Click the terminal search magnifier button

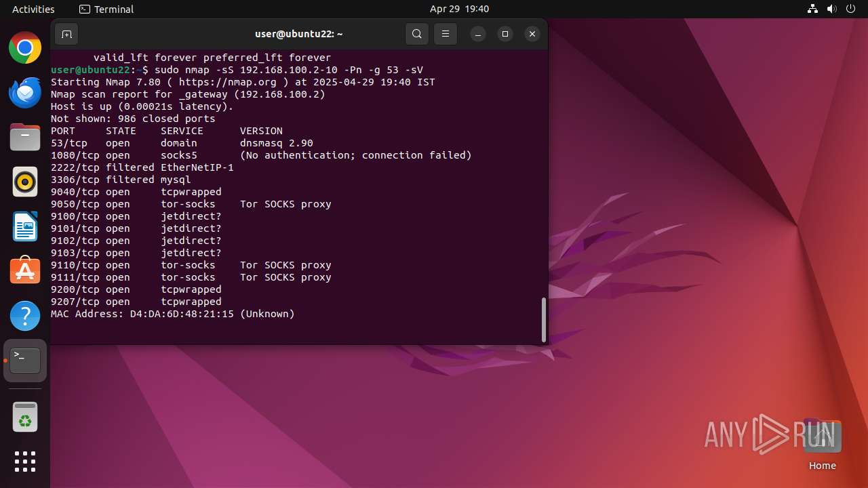coord(417,34)
